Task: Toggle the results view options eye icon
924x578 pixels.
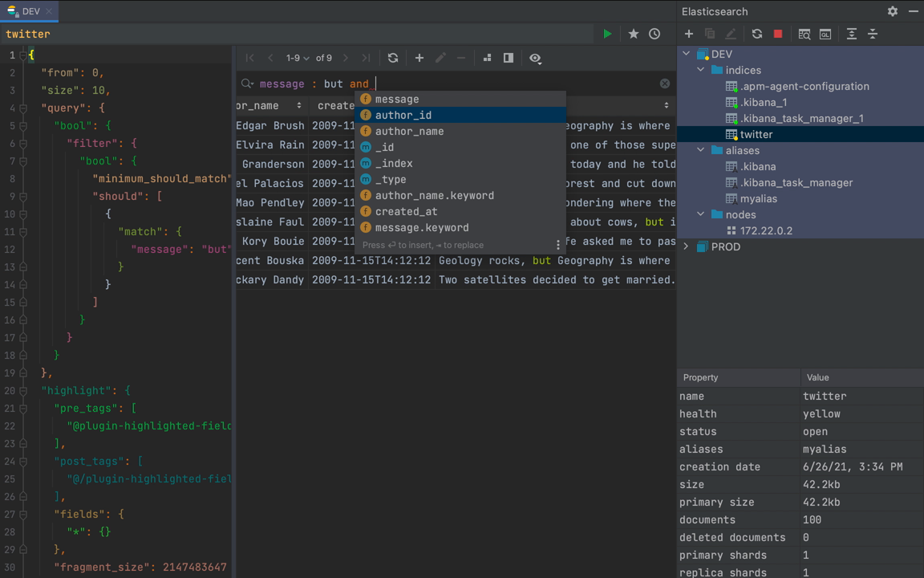Action: [x=535, y=58]
